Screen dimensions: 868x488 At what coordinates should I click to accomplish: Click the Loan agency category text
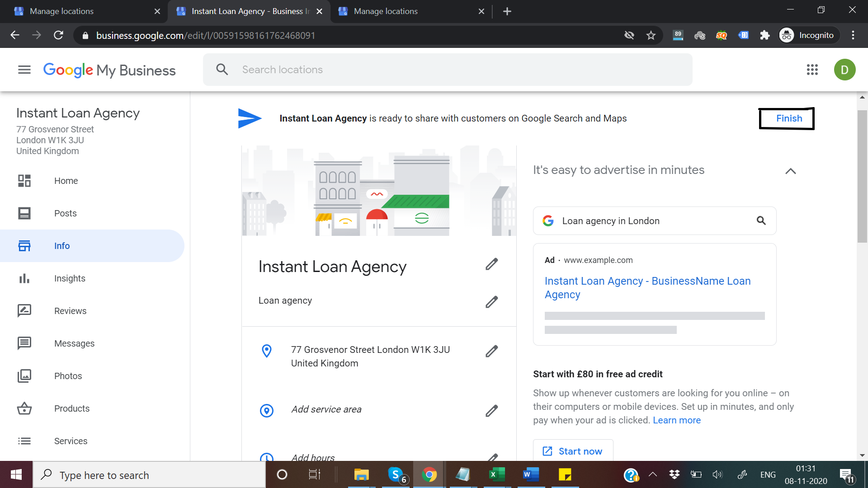click(285, 300)
